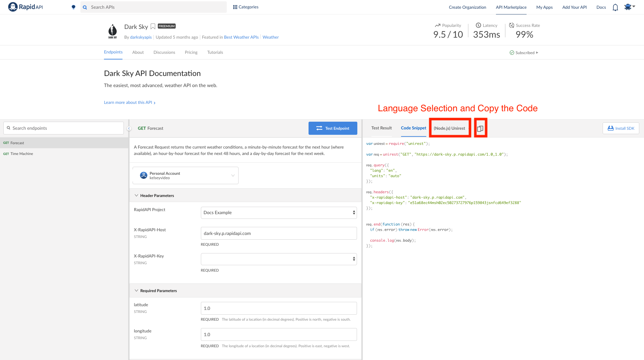Open the X-RapidAPI-Key dropdown
Screen dimensions: 644x360
(279, 259)
